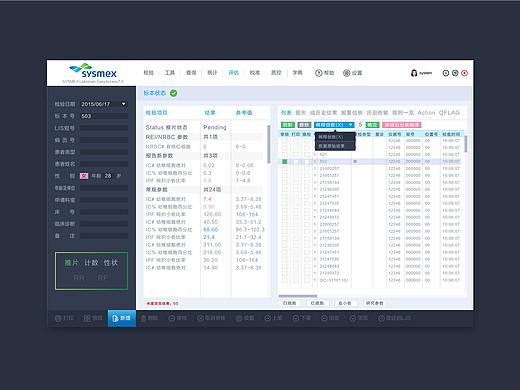Click the pink gender tag beside age 28
This screenshot has width=520, height=390.
(84, 176)
